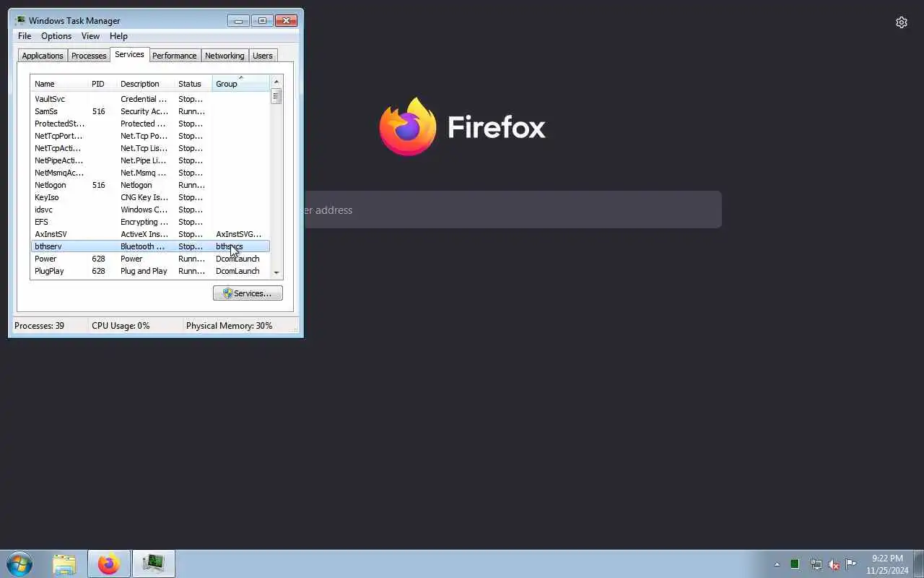
Task: Show hidden system tray icons
Action: tap(777, 564)
